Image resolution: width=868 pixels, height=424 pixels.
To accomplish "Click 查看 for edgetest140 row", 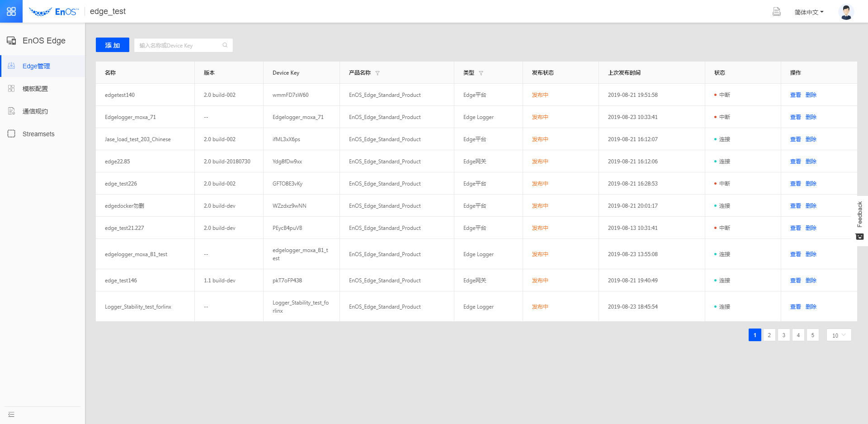I will click(x=795, y=95).
